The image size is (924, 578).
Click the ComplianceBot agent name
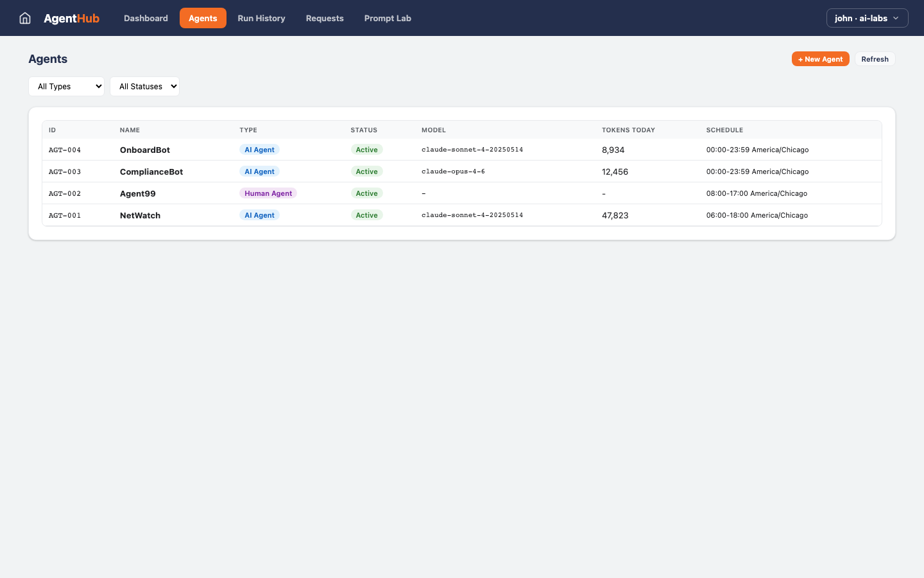point(151,171)
